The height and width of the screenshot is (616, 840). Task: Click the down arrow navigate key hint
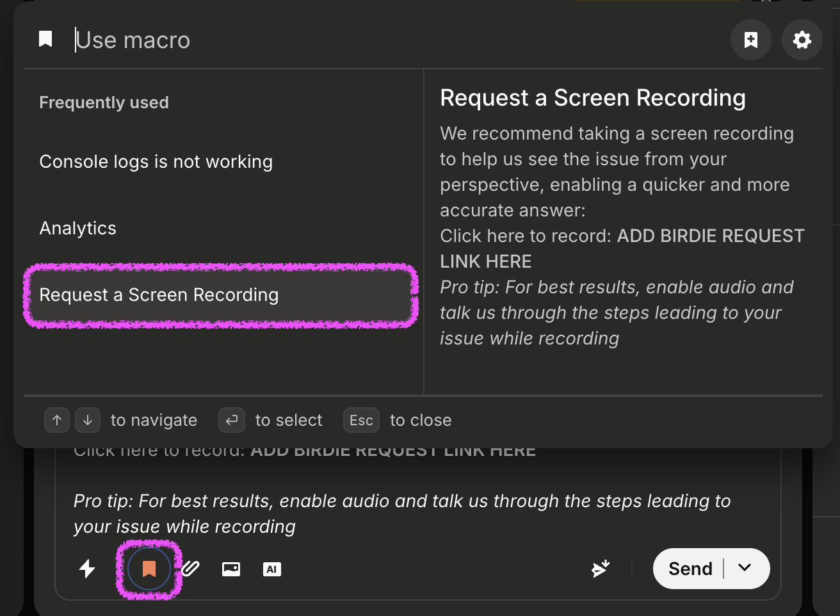pos(88,421)
